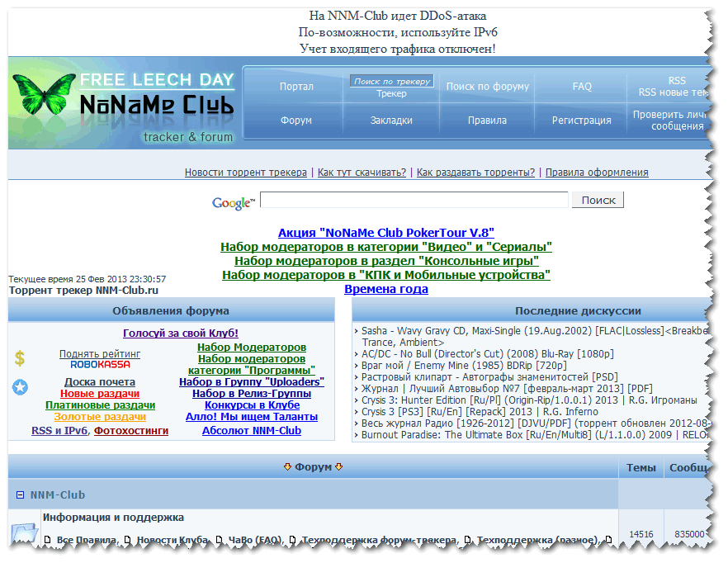
Task: Open the Информация и поддержка folder icon
Action: 25,532
